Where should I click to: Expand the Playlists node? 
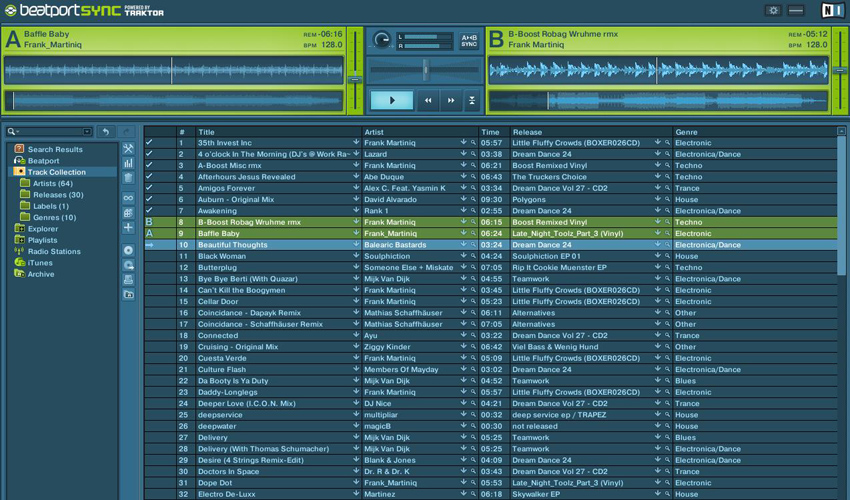tap(42, 240)
